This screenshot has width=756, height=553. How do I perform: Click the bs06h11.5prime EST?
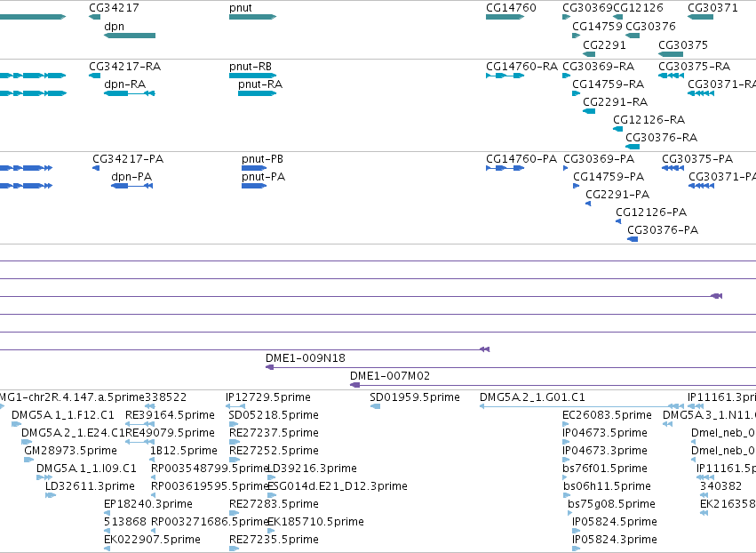coord(566,495)
